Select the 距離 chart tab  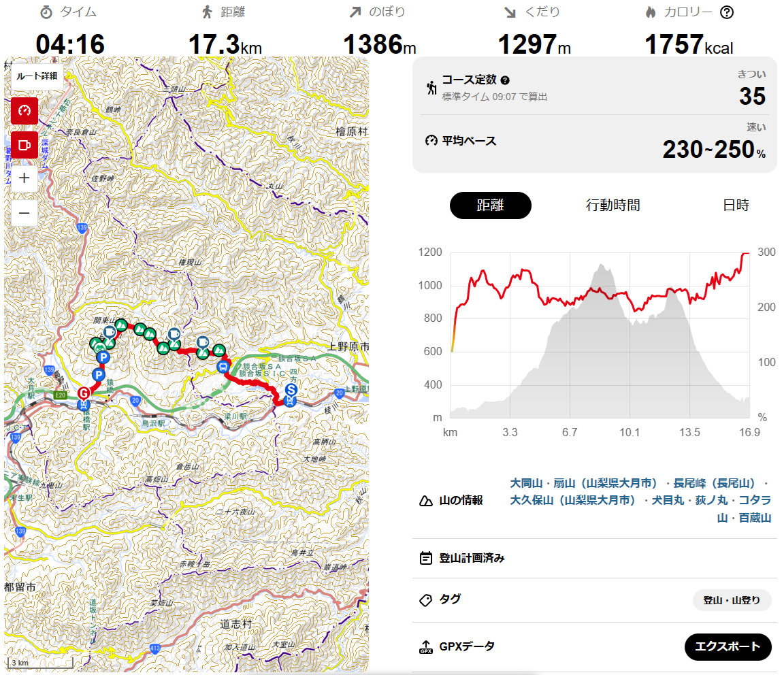click(491, 205)
